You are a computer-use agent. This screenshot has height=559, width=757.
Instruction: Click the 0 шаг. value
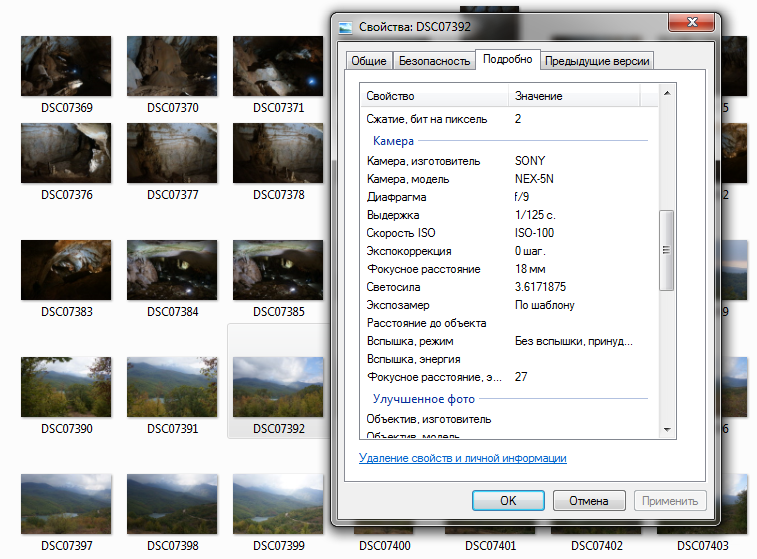(530, 251)
